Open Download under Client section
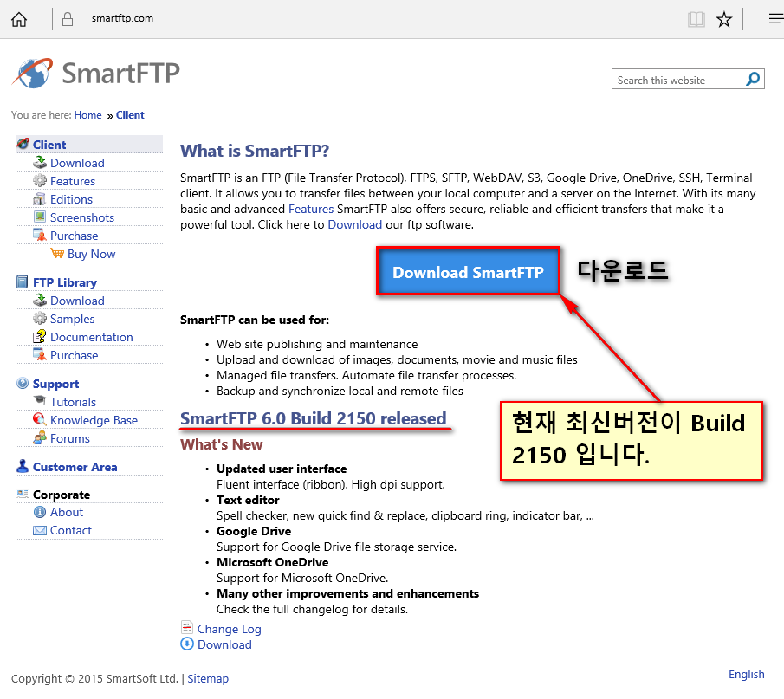 pyautogui.click(x=77, y=163)
